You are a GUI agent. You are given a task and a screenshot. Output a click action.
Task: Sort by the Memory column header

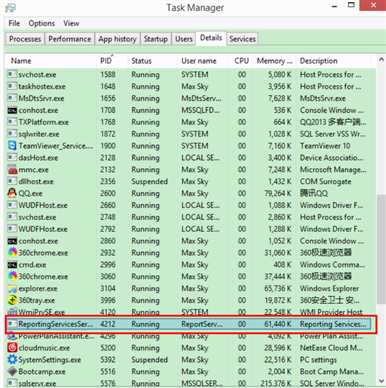[274, 61]
